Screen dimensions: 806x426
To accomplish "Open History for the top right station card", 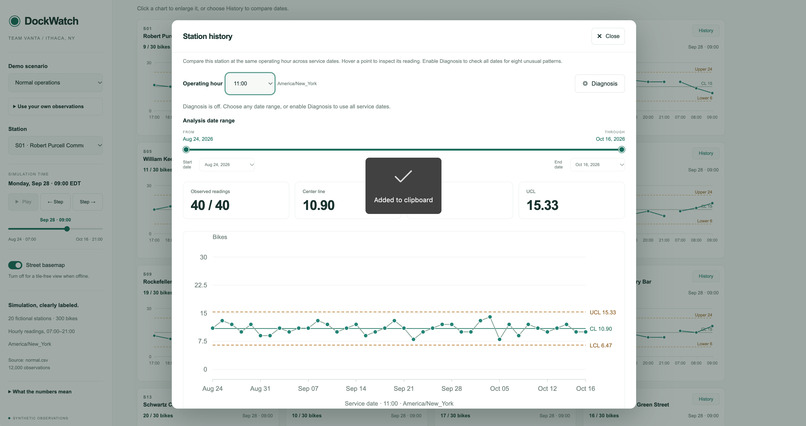I will tap(706, 31).
